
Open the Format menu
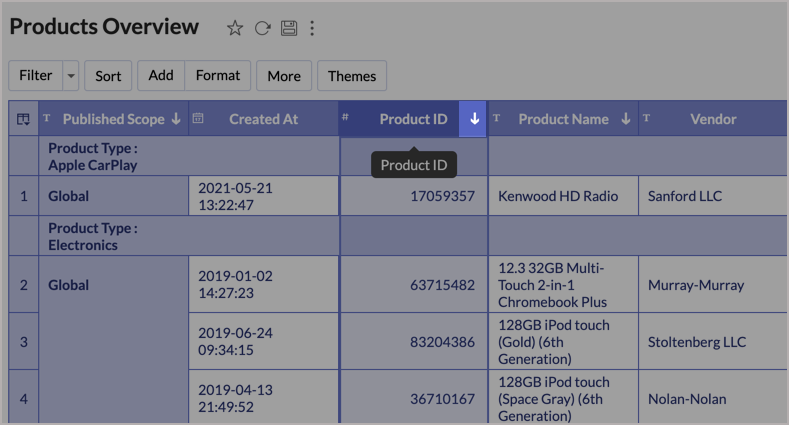click(x=218, y=76)
